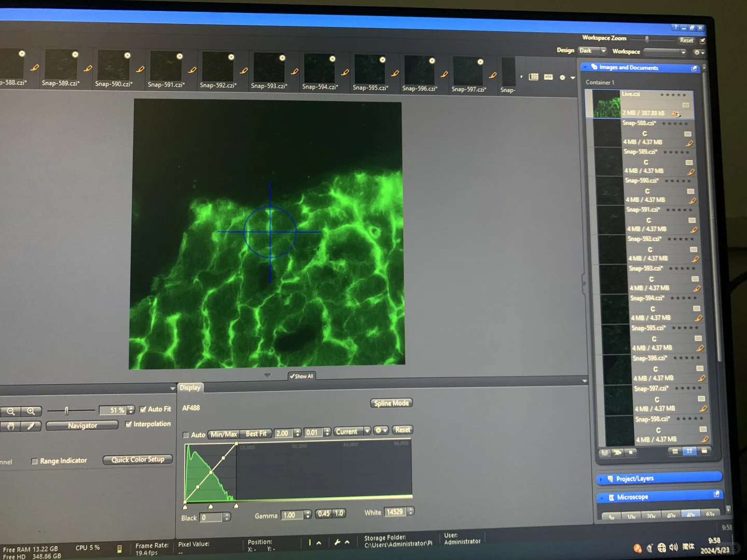Click the pen icon beside Snap-595.czi tab
The image size is (747, 560).
tap(395, 73)
